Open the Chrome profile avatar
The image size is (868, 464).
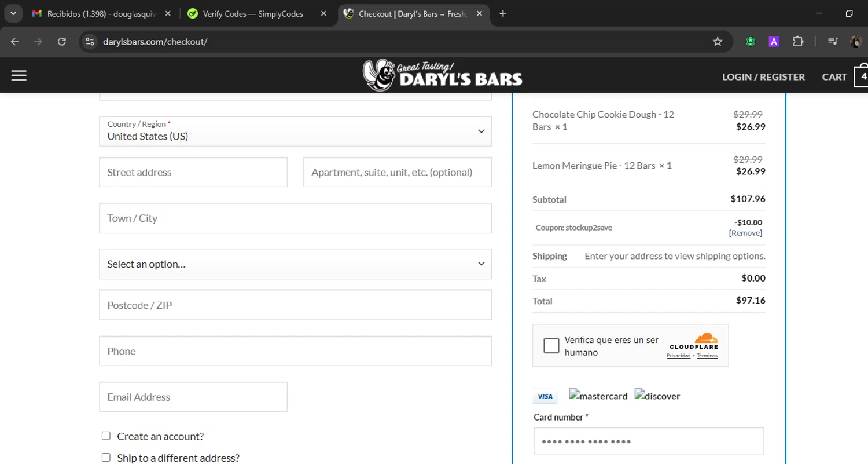856,42
